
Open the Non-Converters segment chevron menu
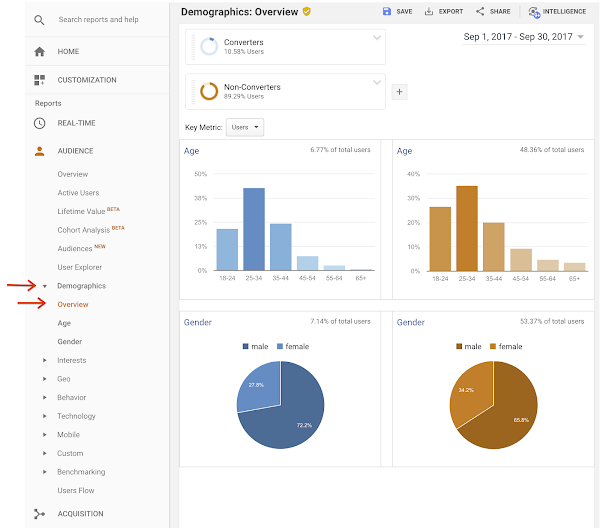[x=377, y=83]
